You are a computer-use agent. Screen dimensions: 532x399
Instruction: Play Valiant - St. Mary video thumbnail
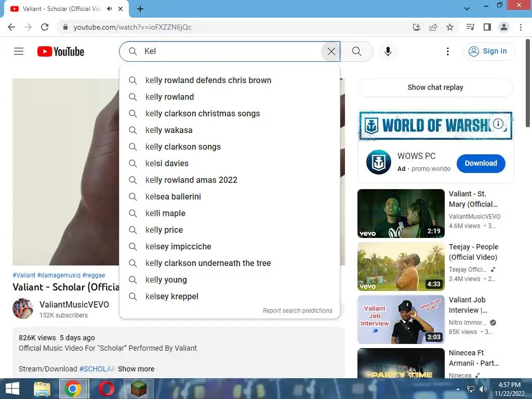pyautogui.click(x=401, y=214)
